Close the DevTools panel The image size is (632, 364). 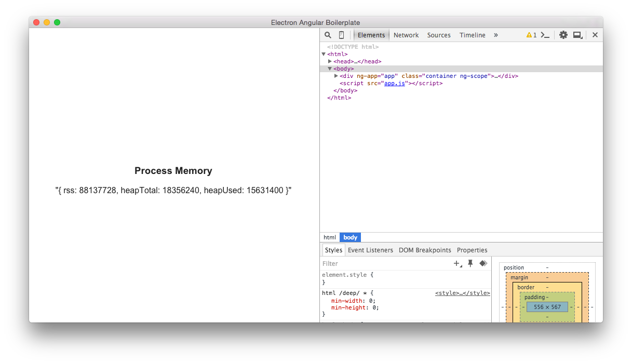[595, 35]
